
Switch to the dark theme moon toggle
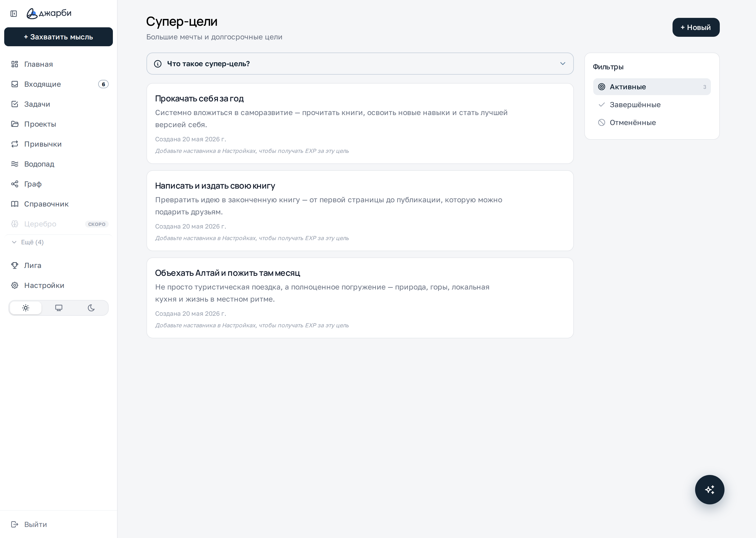click(x=91, y=308)
